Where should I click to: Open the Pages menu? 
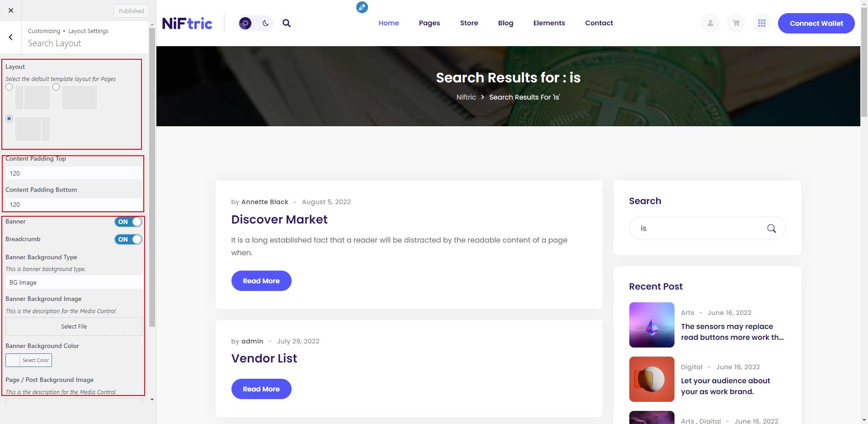(429, 23)
